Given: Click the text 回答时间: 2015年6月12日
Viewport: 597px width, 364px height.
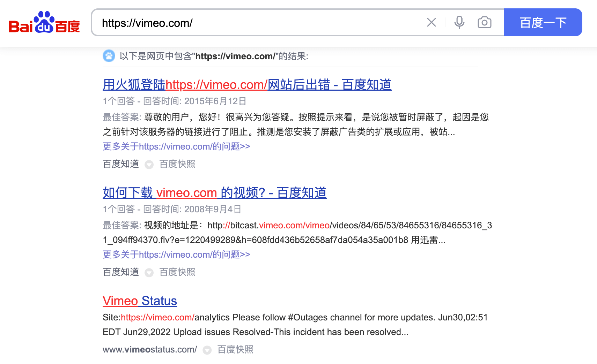Looking at the screenshot, I should pyautogui.click(x=195, y=101).
